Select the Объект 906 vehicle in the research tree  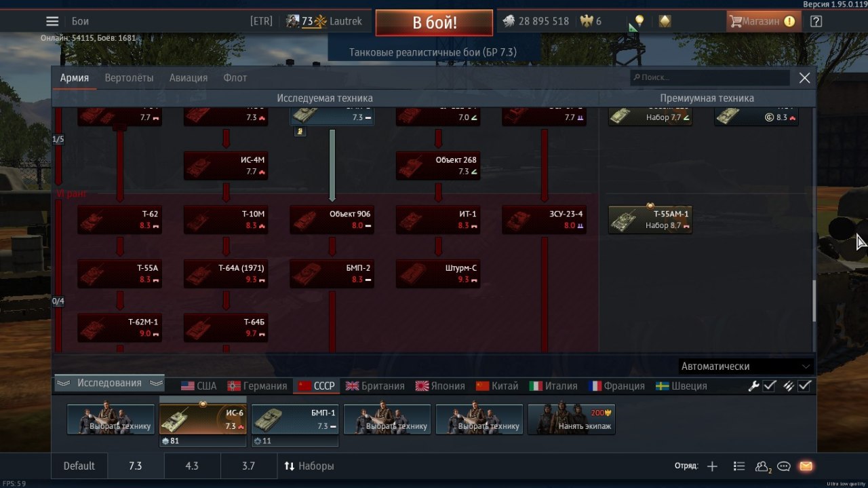pos(332,219)
